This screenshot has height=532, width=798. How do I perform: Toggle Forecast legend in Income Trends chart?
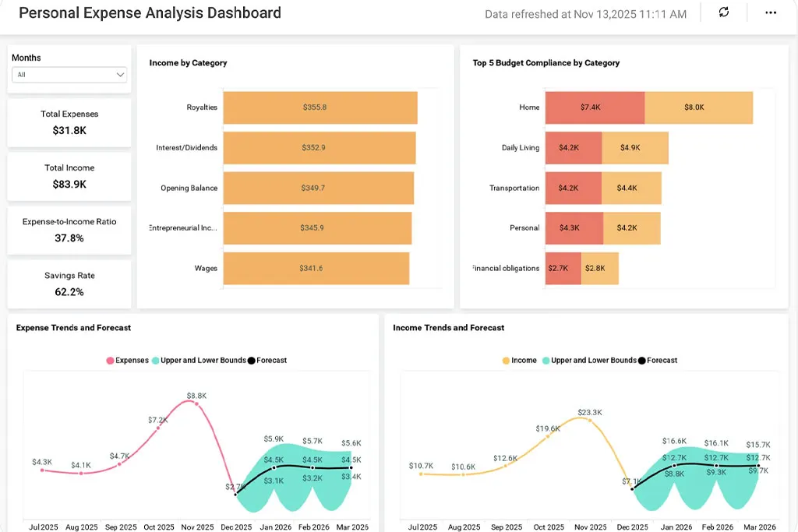point(658,360)
